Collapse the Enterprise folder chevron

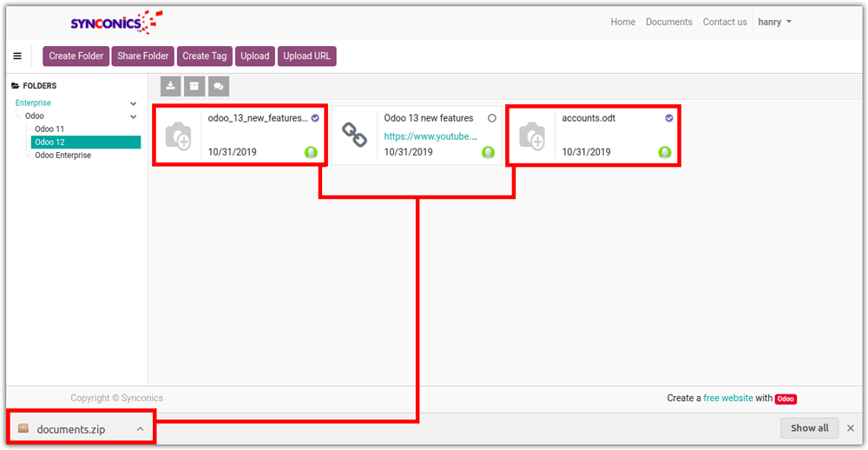(x=134, y=103)
